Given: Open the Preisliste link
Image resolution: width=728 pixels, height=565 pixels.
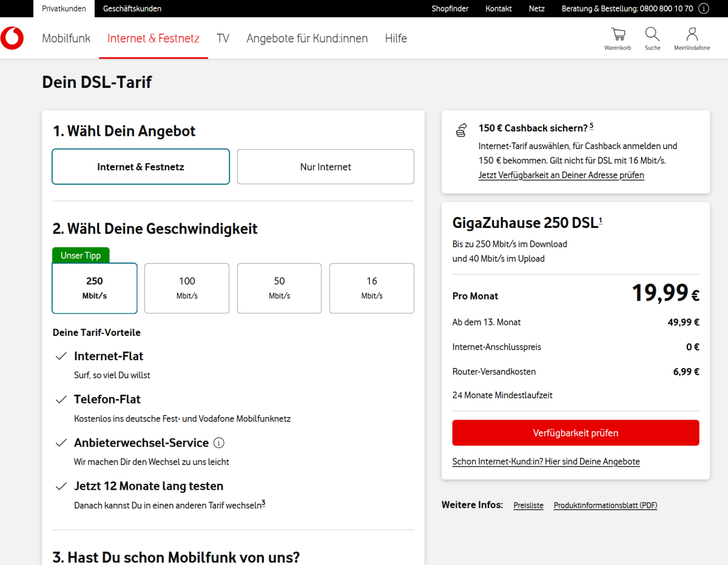Looking at the screenshot, I should pos(528,506).
